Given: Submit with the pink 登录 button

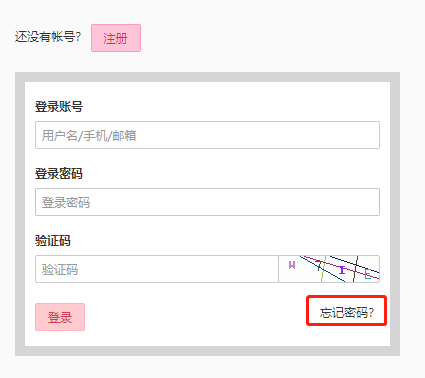Looking at the screenshot, I should point(60,317).
